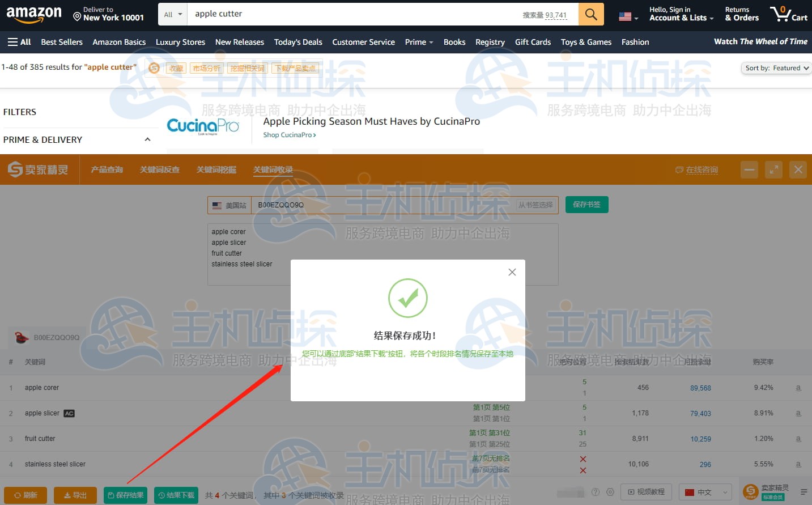
Task: Click the help question mark icon
Action: pos(596,492)
